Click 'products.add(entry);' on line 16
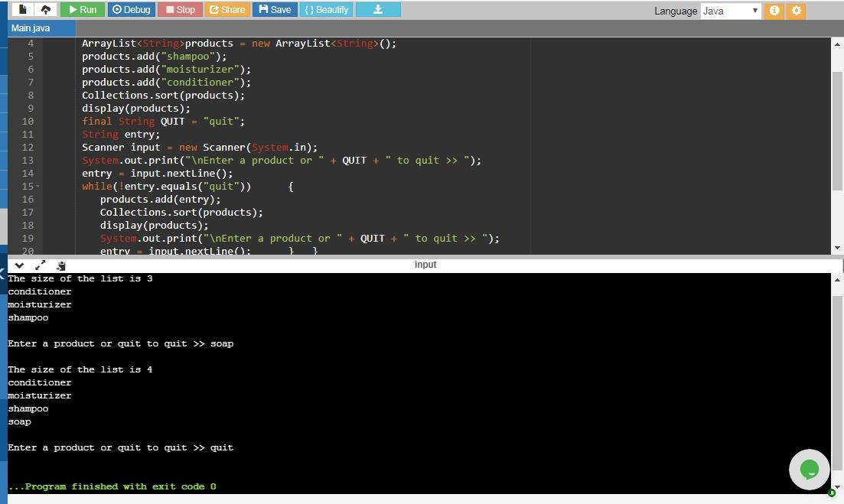 pos(161,200)
